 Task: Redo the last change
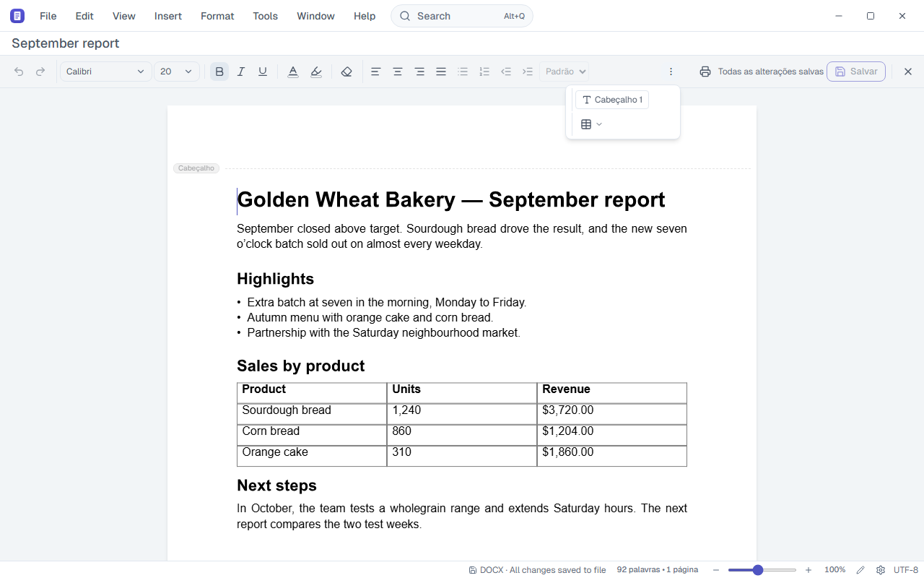(40, 72)
